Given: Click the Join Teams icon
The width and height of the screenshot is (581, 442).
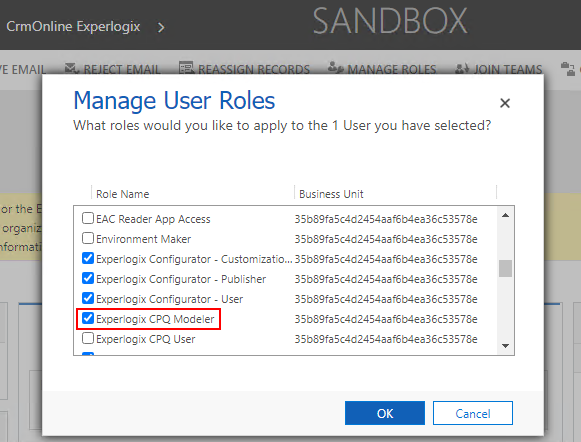Looking at the screenshot, I should pos(462,69).
